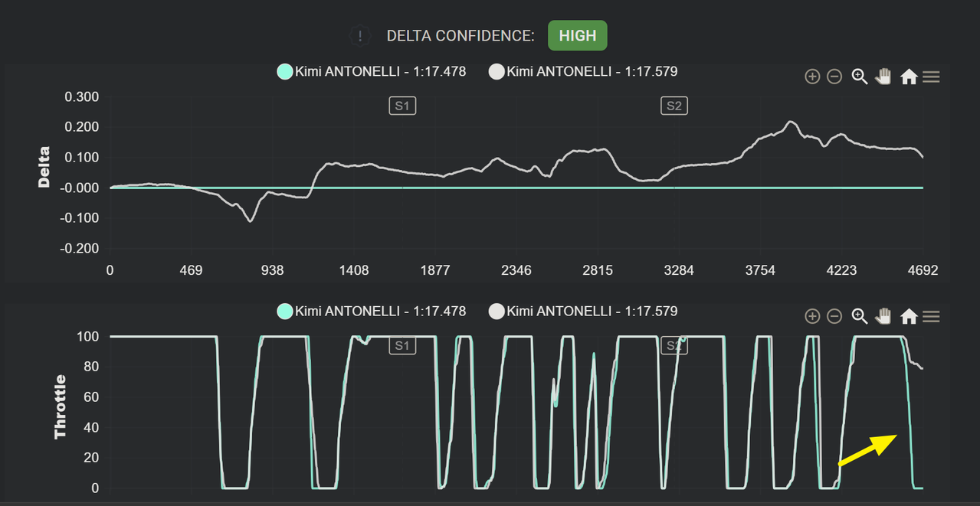980x506 pixels.
Task: Reset Delta chart zoom with home icon
Action: [x=909, y=77]
